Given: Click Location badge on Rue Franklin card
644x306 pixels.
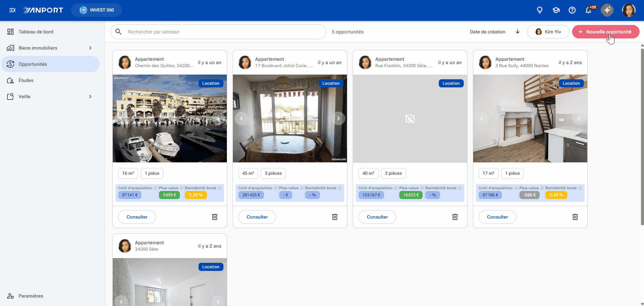Looking at the screenshot, I should click(451, 83).
